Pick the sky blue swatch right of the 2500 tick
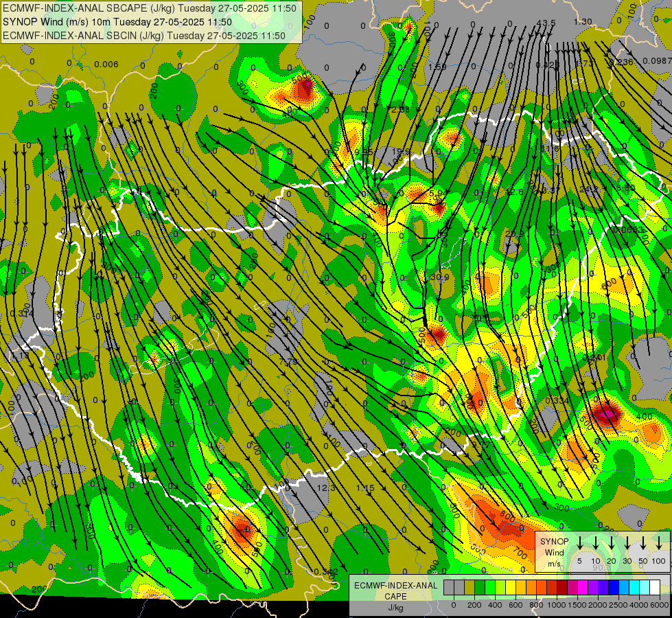This screenshot has height=618, width=672. [x=624, y=587]
